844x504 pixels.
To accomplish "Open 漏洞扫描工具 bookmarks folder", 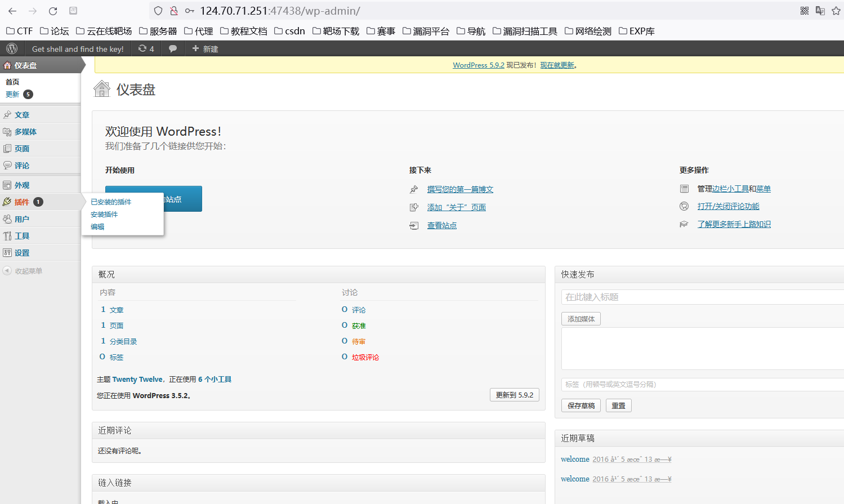I will [525, 31].
